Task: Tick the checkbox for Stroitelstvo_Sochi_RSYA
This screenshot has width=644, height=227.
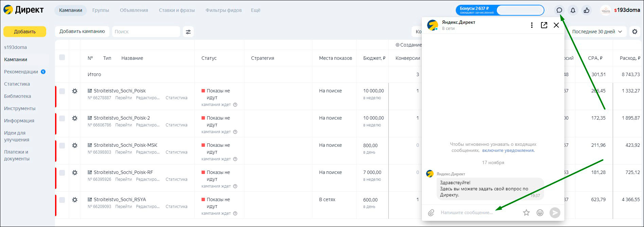Action: pos(62,200)
